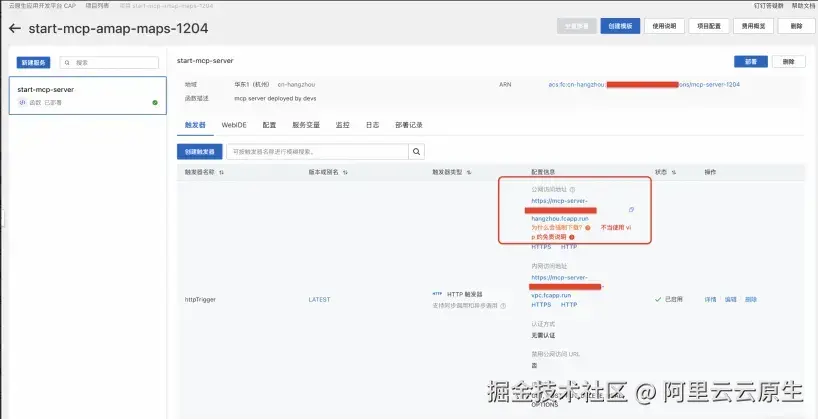The width and height of the screenshot is (818, 419).
Task: Go back with the left arrow icon
Action: [15, 28]
